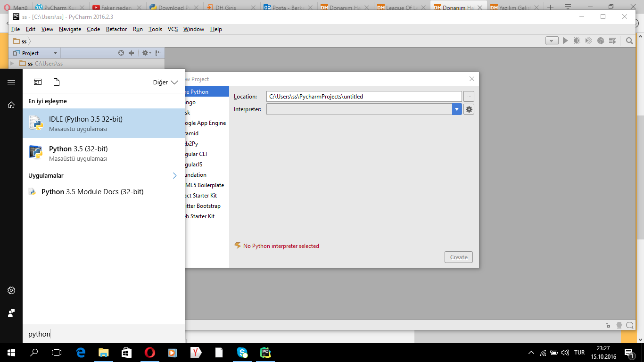This screenshot has width=644, height=362.
Task: Select HTML5 Boilerplate project type
Action: point(206,185)
